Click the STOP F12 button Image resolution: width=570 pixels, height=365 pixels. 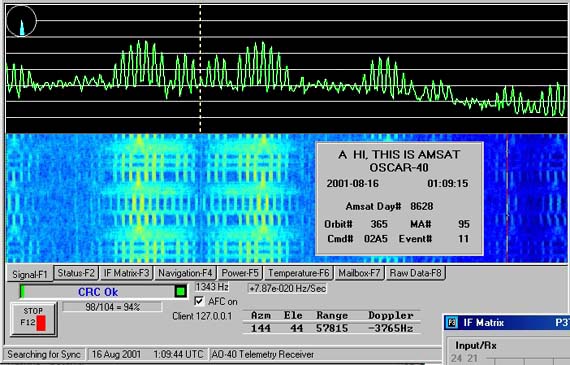point(33,319)
